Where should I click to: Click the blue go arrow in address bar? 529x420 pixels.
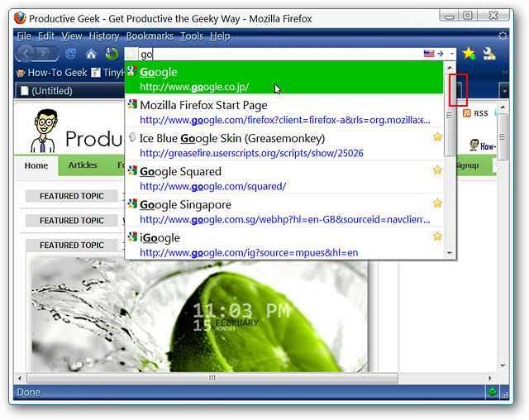440,54
